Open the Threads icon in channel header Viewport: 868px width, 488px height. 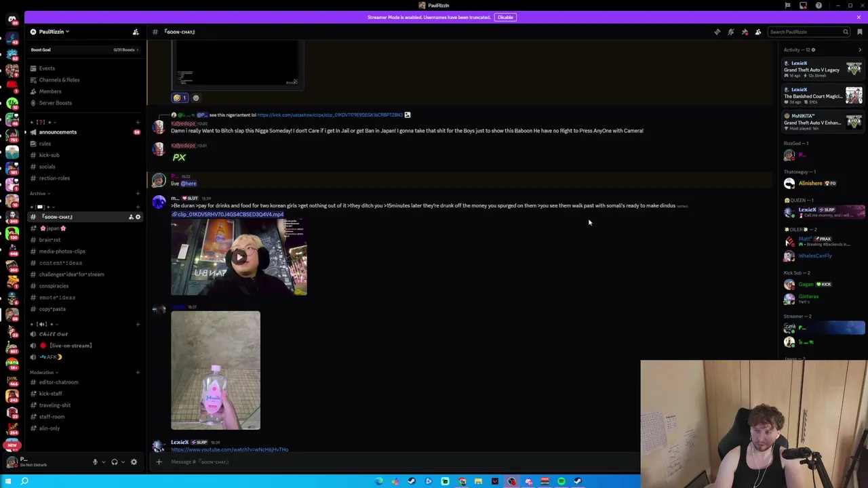(x=717, y=32)
